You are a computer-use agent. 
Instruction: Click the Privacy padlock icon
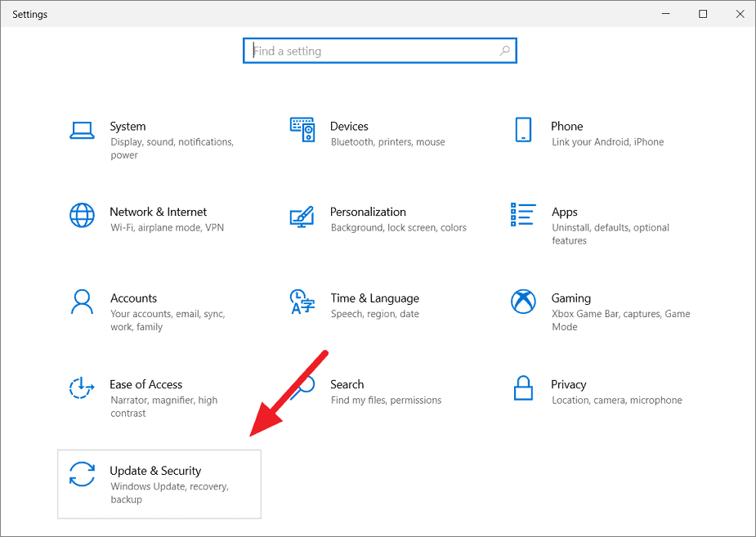pyautogui.click(x=523, y=388)
